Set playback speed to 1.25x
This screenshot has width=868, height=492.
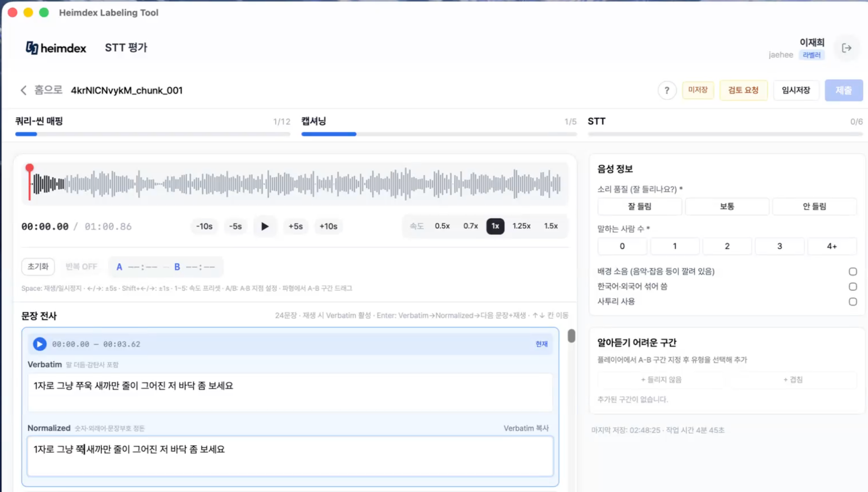pyautogui.click(x=521, y=226)
